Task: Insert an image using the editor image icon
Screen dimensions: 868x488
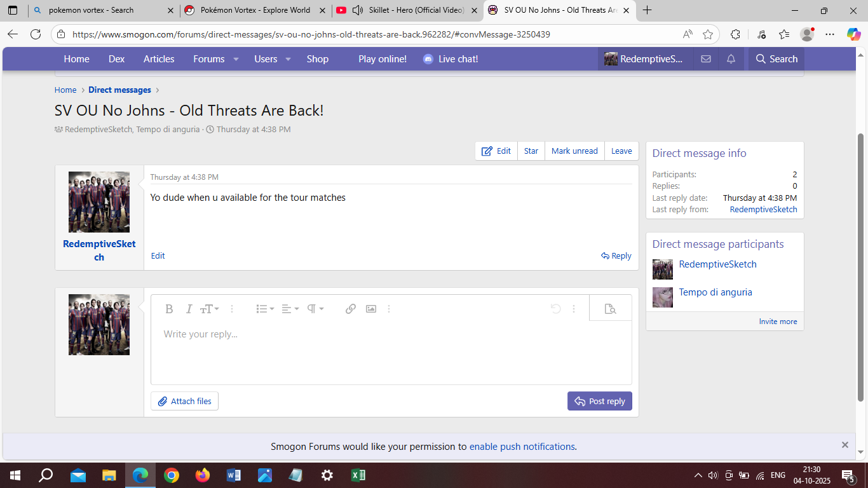Action: [x=371, y=309]
